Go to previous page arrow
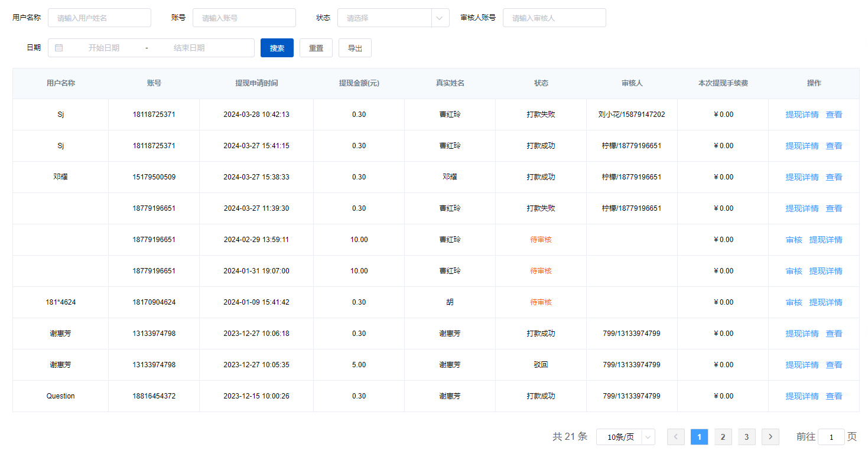 point(675,437)
